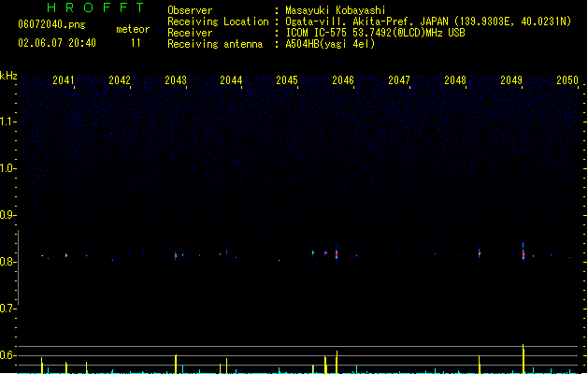Viewport: 588px width, 374px height.
Task: Click the 0.7 kHz frequency label
Action: [x=7, y=309]
